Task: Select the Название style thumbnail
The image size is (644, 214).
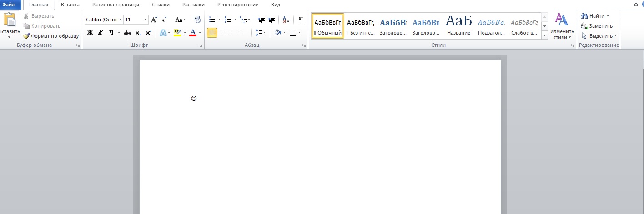Action: (458, 26)
